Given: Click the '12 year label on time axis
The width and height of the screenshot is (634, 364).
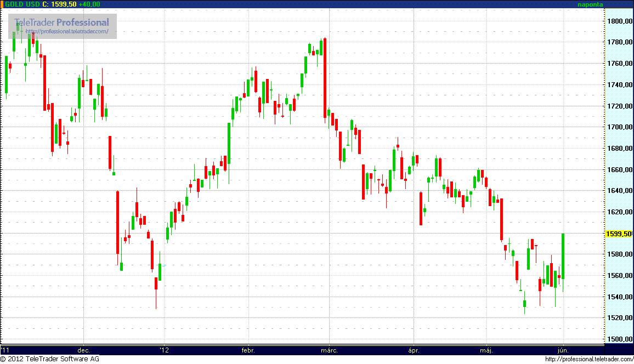Looking at the screenshot, I should tap(164, 350).
